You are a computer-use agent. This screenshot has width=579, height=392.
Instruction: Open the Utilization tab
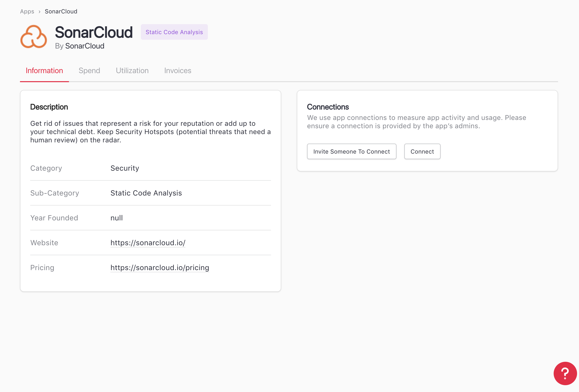tap(132, 70)
